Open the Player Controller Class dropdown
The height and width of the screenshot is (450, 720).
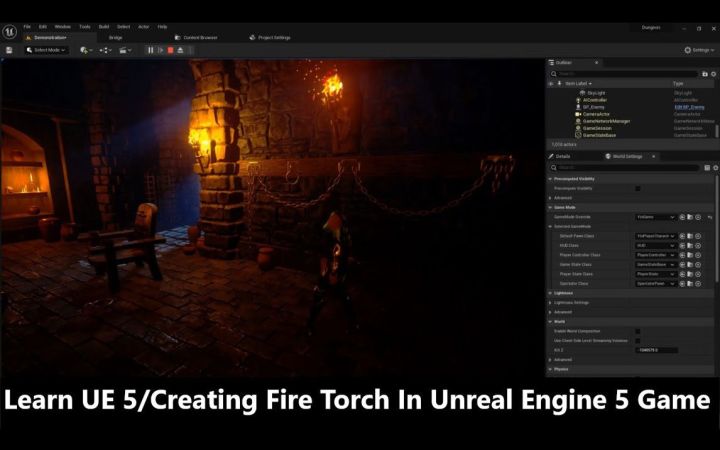[655, 255]
